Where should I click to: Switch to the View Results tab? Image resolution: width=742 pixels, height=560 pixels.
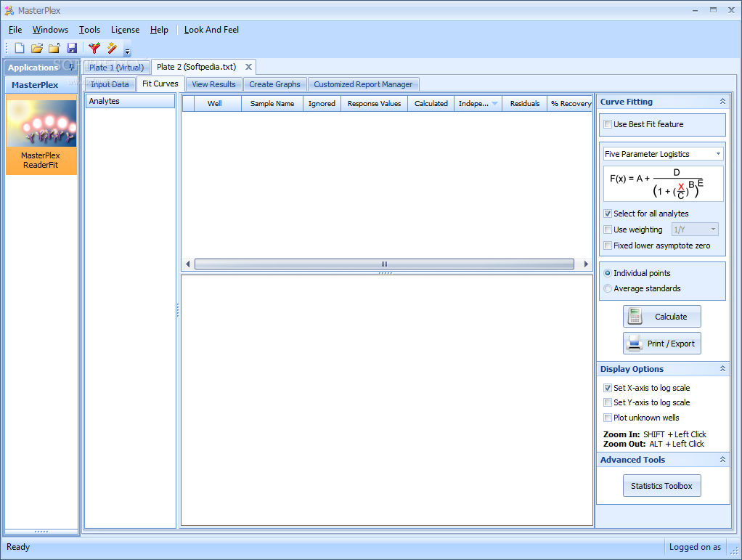[x=213, y=84]
